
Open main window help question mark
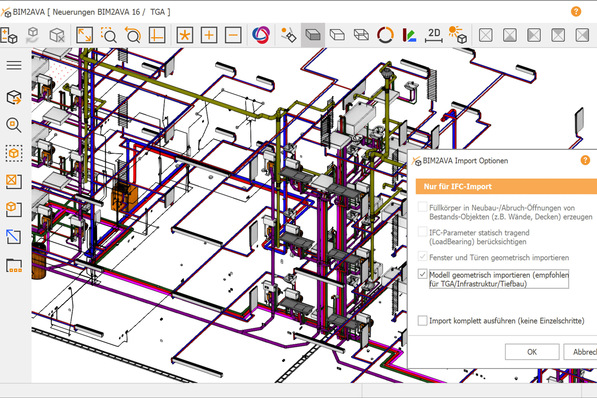(x=576, y=12)
